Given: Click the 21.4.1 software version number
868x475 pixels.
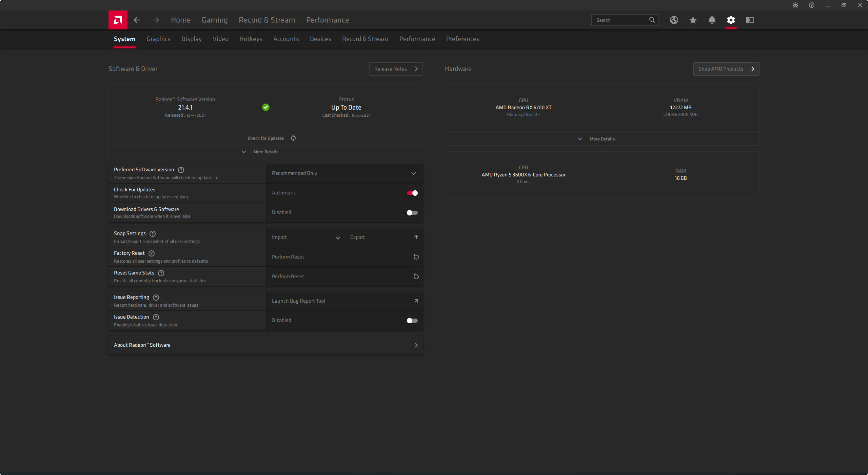Looking at the screenshot, I should point(185,108).
